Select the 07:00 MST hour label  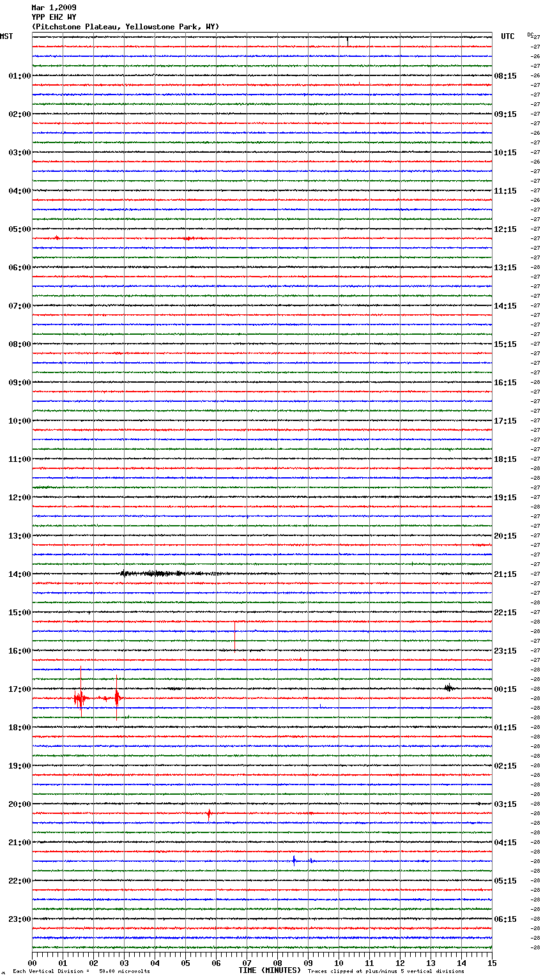click(x=20, y=306)
